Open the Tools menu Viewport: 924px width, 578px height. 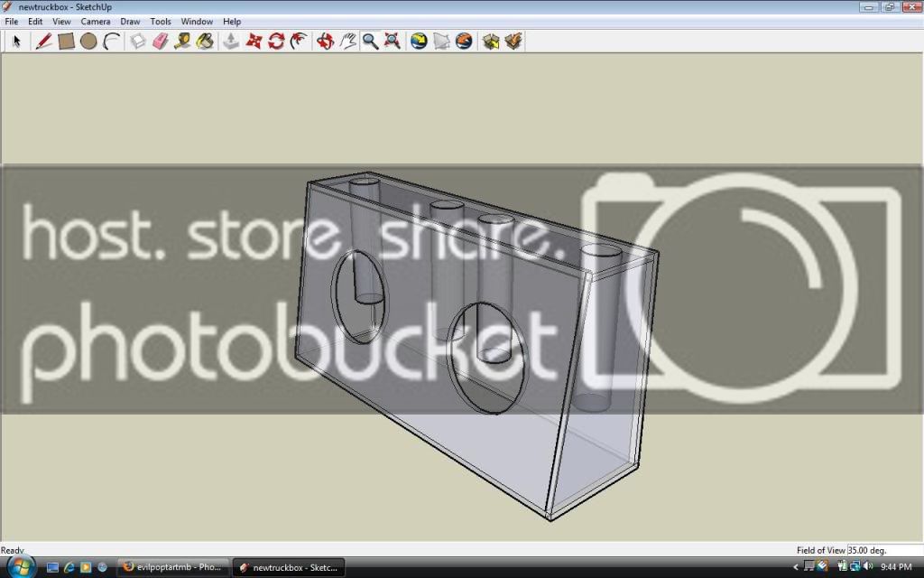(161, 22)
